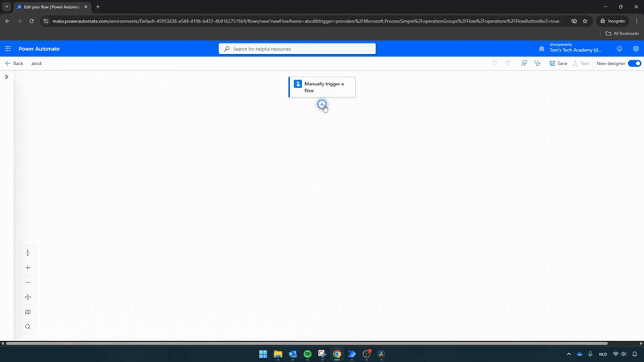This screenshot has width=644, height=362.
Task: Open a new browser tab
Action: pyautogui.click(x=98, y=6)
